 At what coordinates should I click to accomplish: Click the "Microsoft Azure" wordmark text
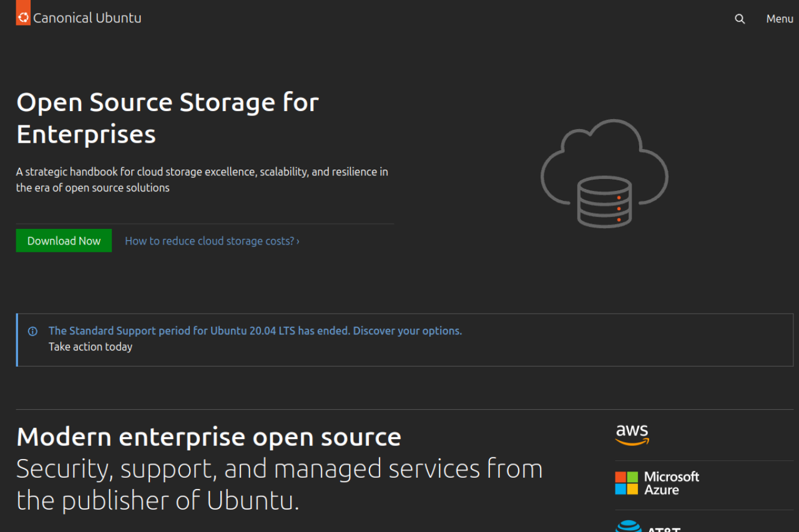671,483
